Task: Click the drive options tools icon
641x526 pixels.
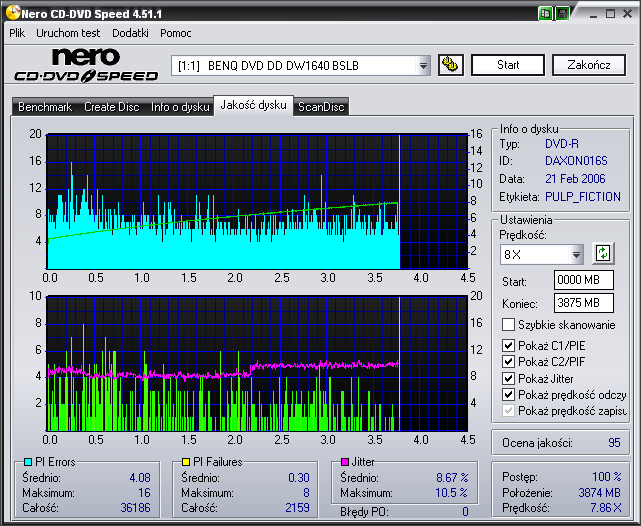Action: pyautogui.click(x=450, y=65)
